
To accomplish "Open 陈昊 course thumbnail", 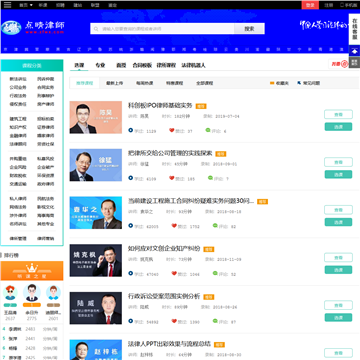I will coord(96,117).
